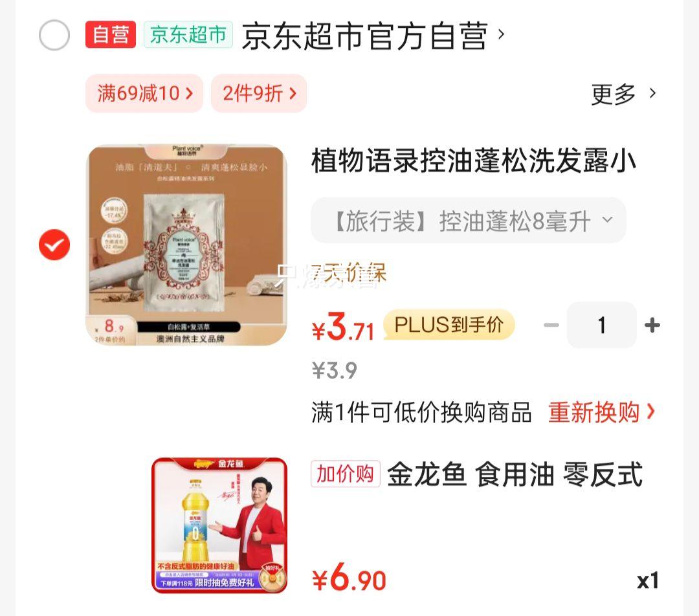
Task: Open the 2件9折 discount tag
Action: tap(259, 94)
